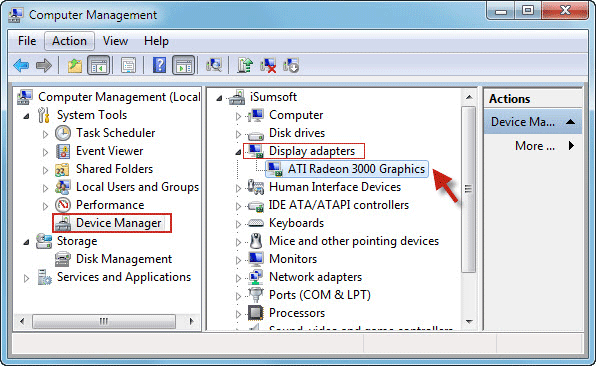Expand Keyboards category
Viewport: 596px width, 366px height.
click(238, 224)
